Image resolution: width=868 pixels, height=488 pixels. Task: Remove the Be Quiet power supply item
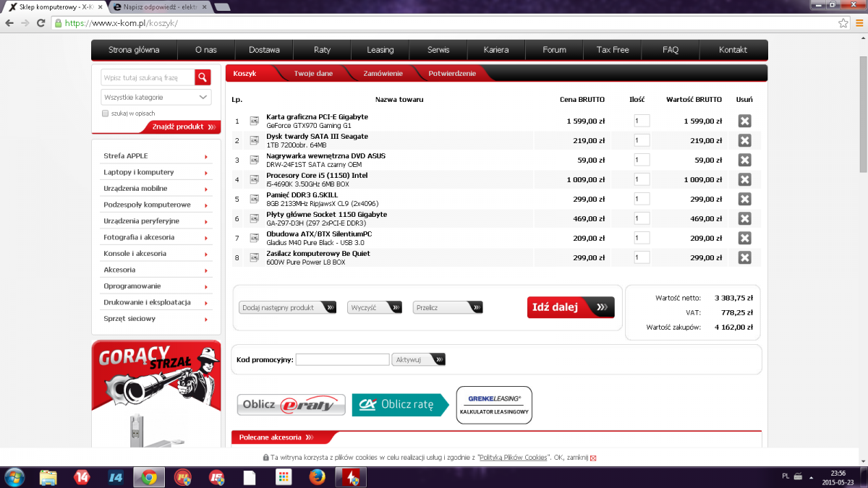[744, 257]
